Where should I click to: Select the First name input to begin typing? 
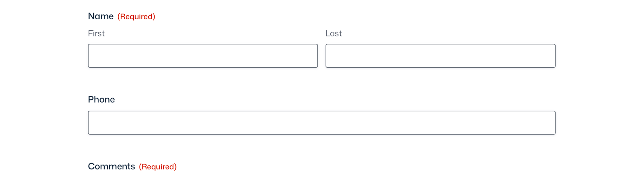tap(203, 55)
